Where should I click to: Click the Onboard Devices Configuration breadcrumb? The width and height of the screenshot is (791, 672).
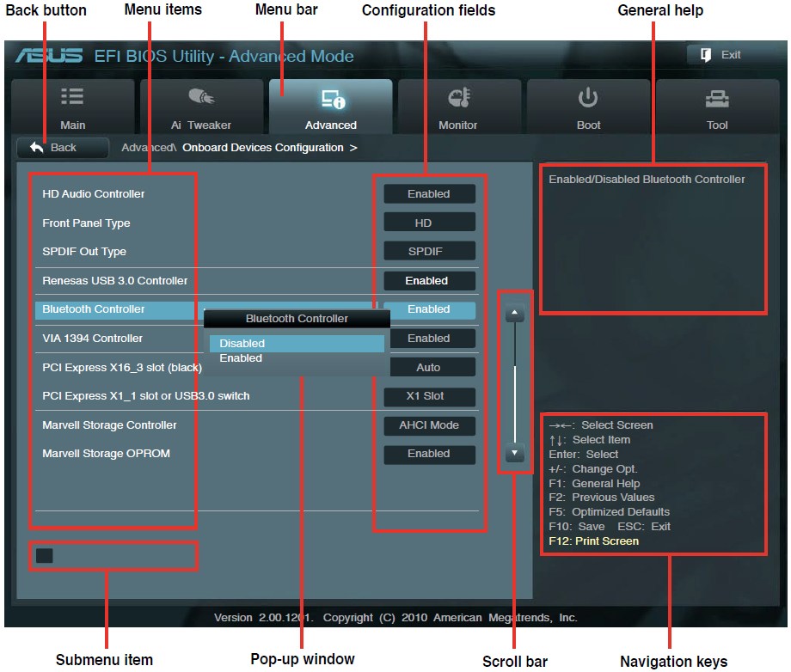(262, 148)
